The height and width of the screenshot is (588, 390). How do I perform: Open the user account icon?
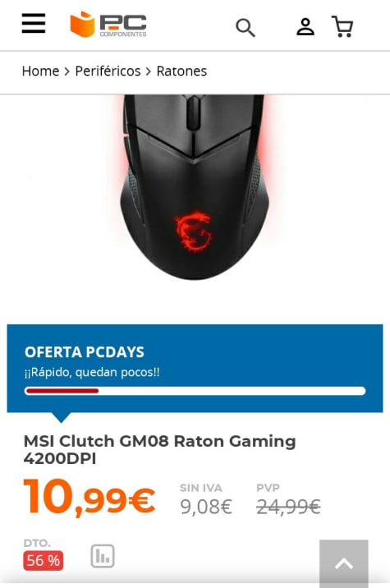(x=305, y=26)
